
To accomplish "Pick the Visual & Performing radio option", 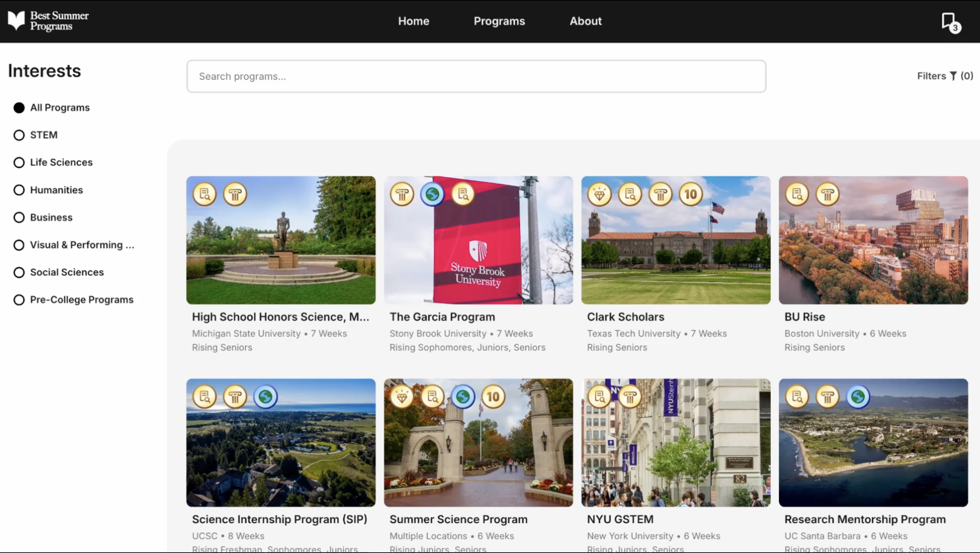I will (x=19, y=245).
